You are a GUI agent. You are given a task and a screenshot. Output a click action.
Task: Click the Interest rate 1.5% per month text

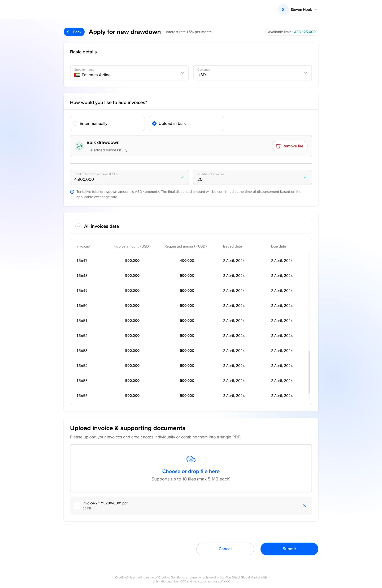189,32
